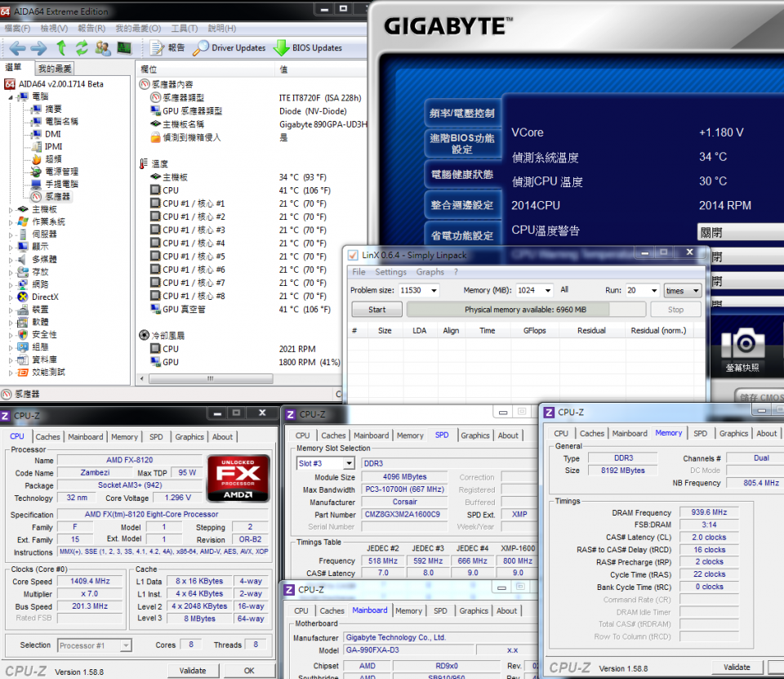
Task: Open Driver Updates via the magnifier icon
Action: click(x=202, y=47)
